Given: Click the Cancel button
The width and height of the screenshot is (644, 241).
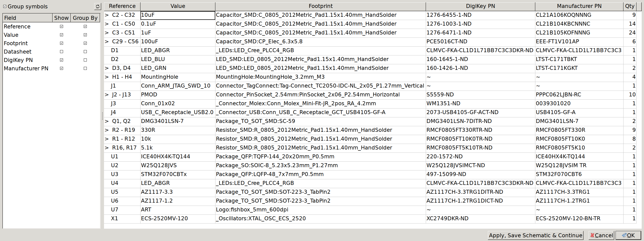Looking at the screenshot, I should (601, 235).
